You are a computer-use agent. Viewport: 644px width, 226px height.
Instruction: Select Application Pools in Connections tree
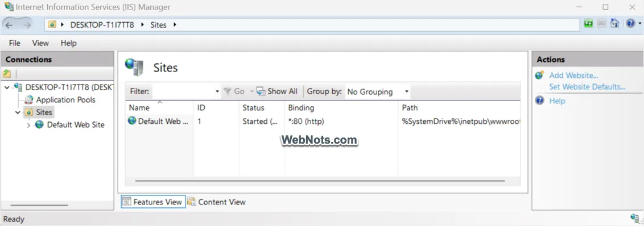(66, 100)
